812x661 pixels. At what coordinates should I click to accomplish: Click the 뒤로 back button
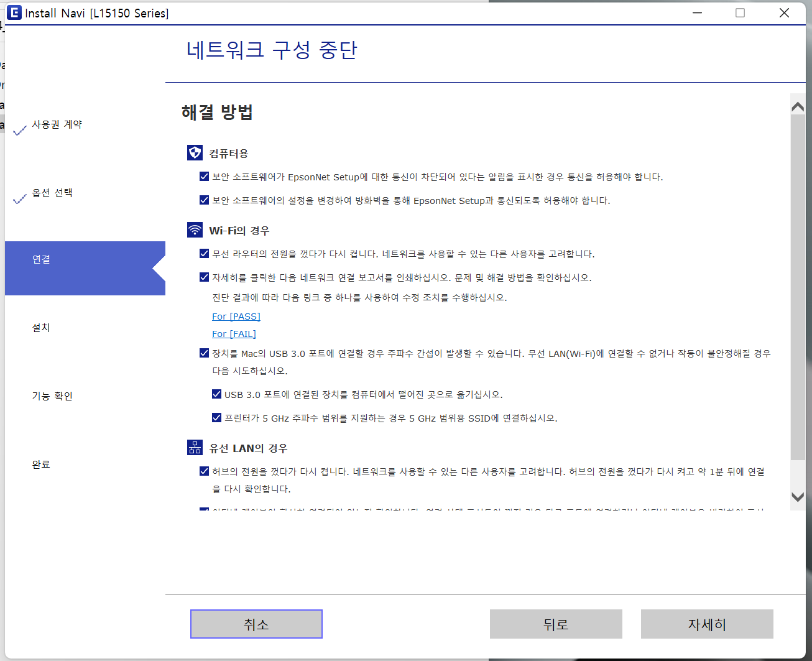point(556,624)
